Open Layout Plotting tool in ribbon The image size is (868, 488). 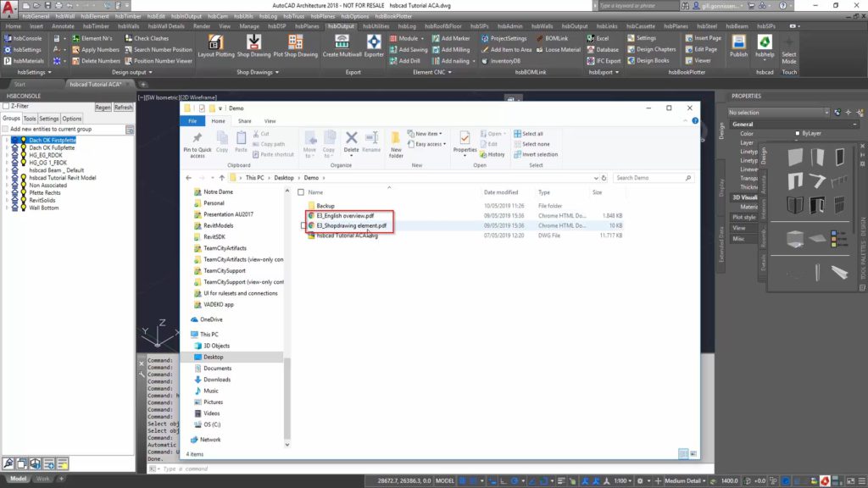point(216,46)
